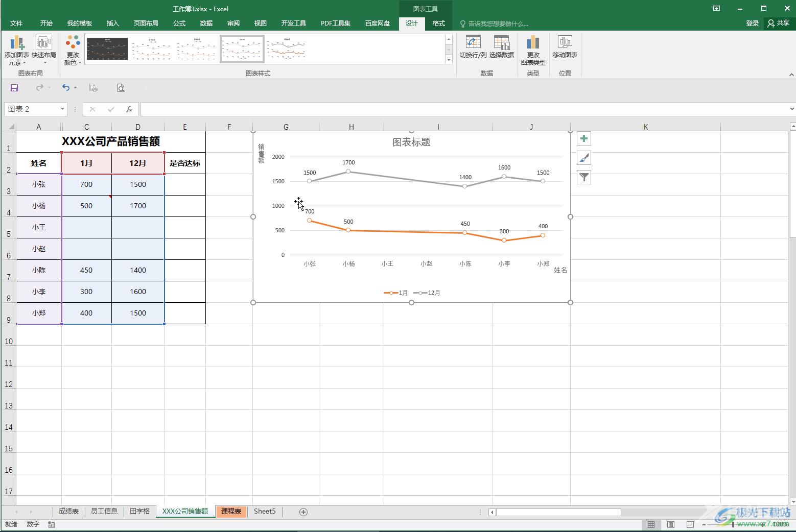
Task: Click the Cancel (X) formula bar button
Action: pyautogui.click(x=92, y=109)
